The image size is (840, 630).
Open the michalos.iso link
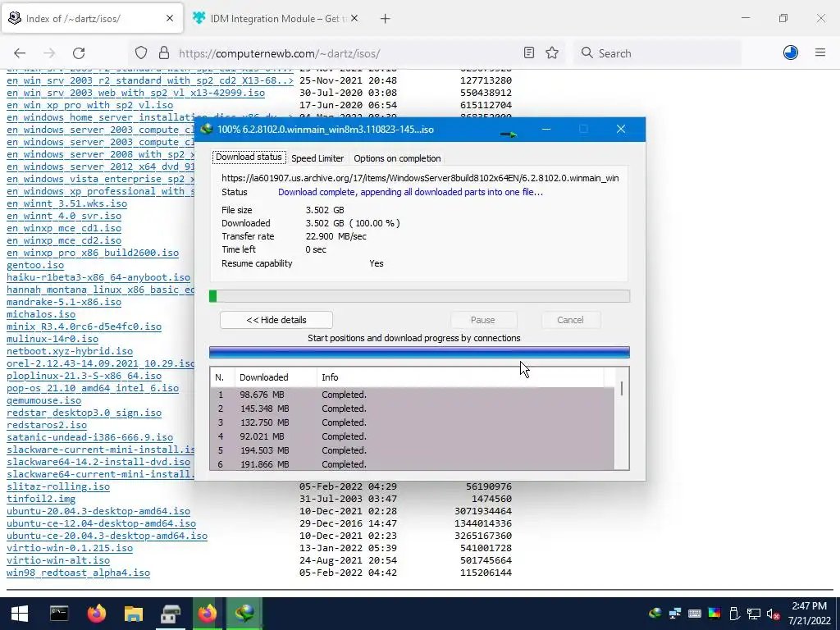[41, 314]
